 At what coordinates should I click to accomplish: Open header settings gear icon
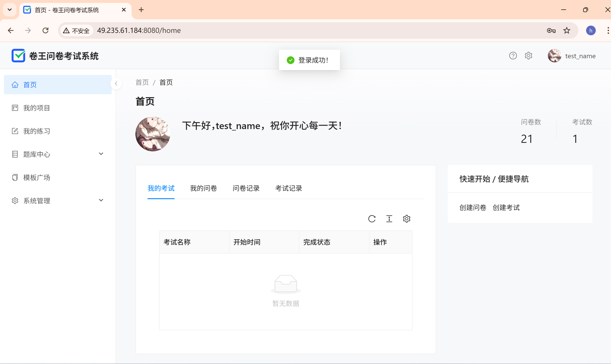click(528, 56)
